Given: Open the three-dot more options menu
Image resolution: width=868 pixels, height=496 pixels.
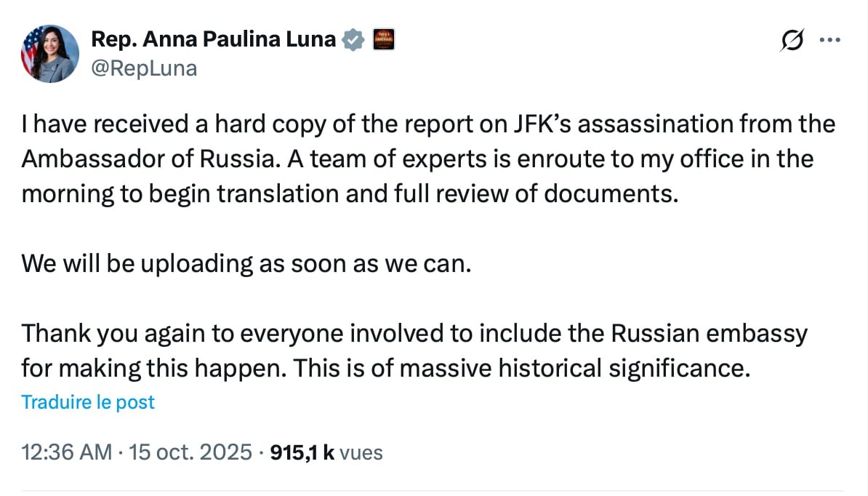Looking at the screenshot, I should tap(829, 41).
